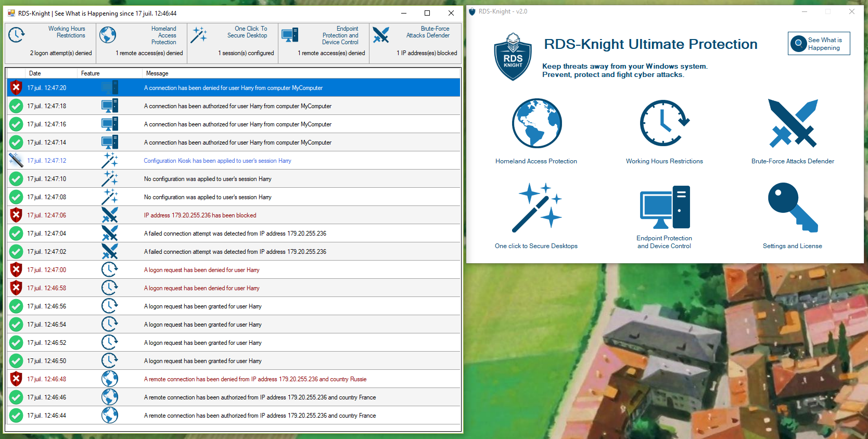Open Brute-Force Attacks Defender swords icon
868x439 pixels.
click(x=793, y=124)
